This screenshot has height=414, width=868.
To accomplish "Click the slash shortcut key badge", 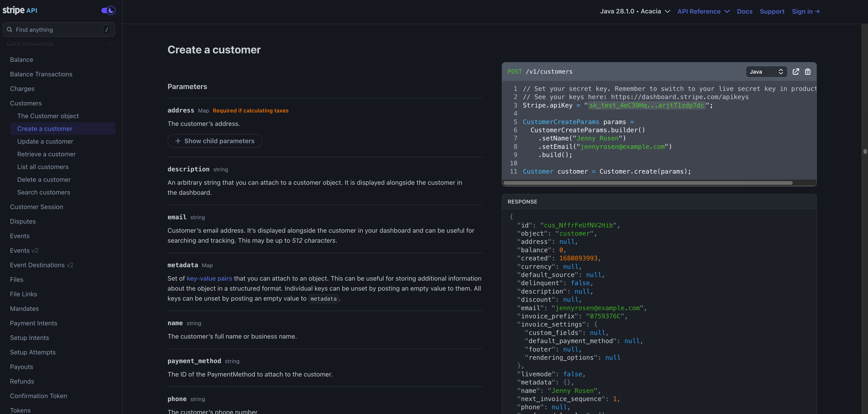I will (x=107, y=30).
